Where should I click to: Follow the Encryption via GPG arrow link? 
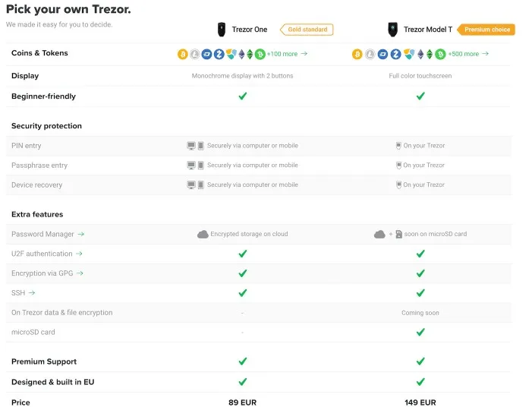(80, 273)
